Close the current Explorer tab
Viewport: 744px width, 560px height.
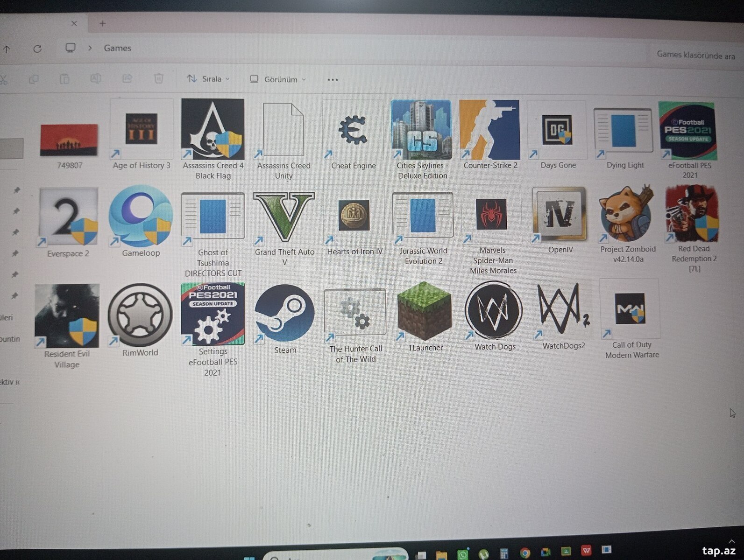coord(74,23)
